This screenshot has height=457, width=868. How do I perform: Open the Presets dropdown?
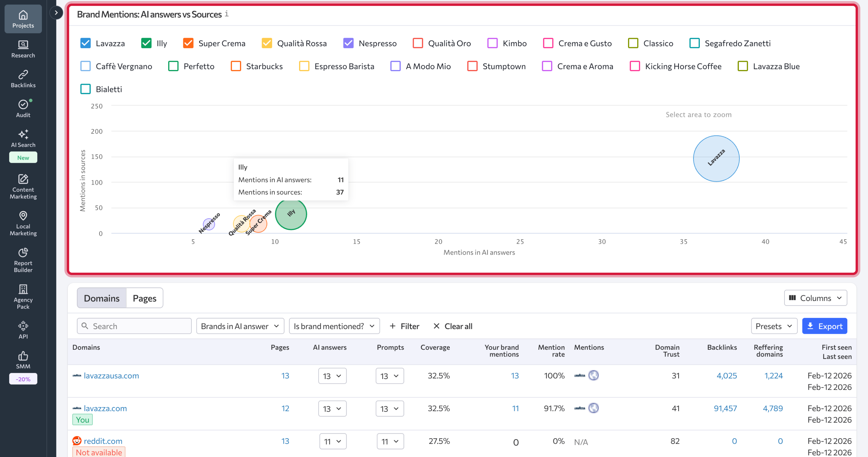pos(774,326)
